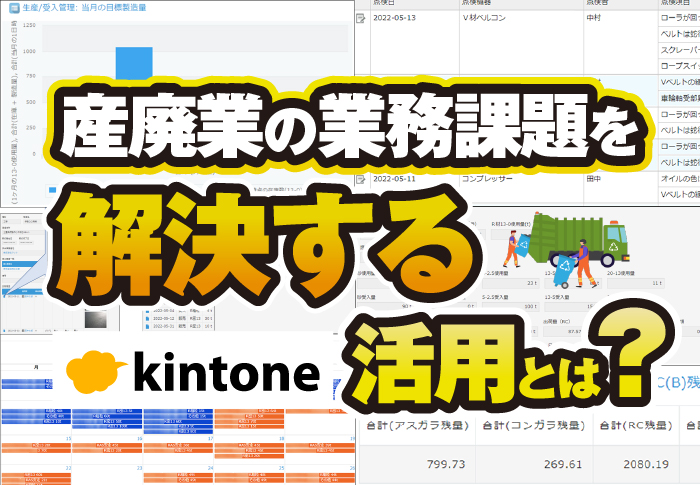Click the total value 269.61
This screenshot has width=700, height=485.
point(563,464)
